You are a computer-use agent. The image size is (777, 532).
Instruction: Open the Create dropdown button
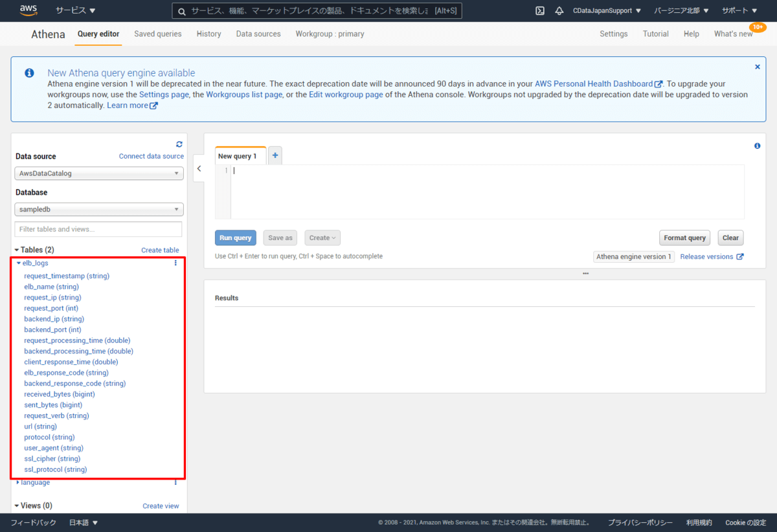322,238
